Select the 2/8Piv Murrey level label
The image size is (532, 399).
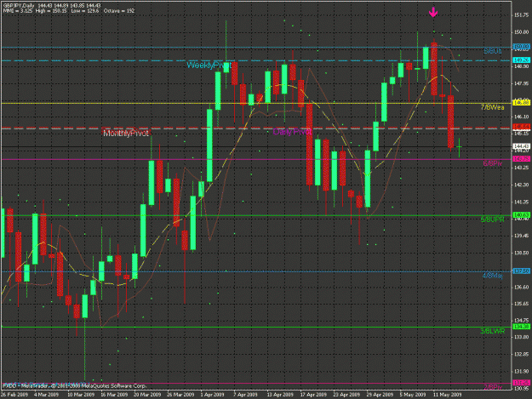pyautogui.click(x=493, y=387)
